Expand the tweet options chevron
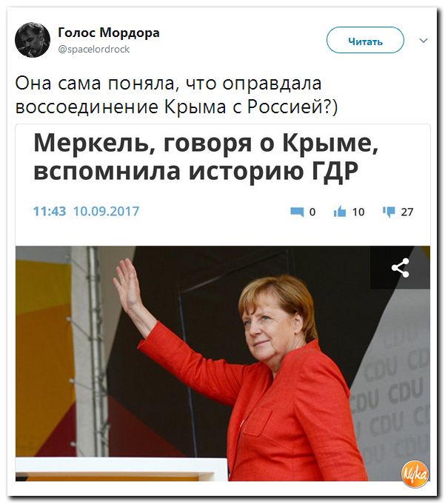The width and height of the screenshot is (445, 504). point(424,41)
